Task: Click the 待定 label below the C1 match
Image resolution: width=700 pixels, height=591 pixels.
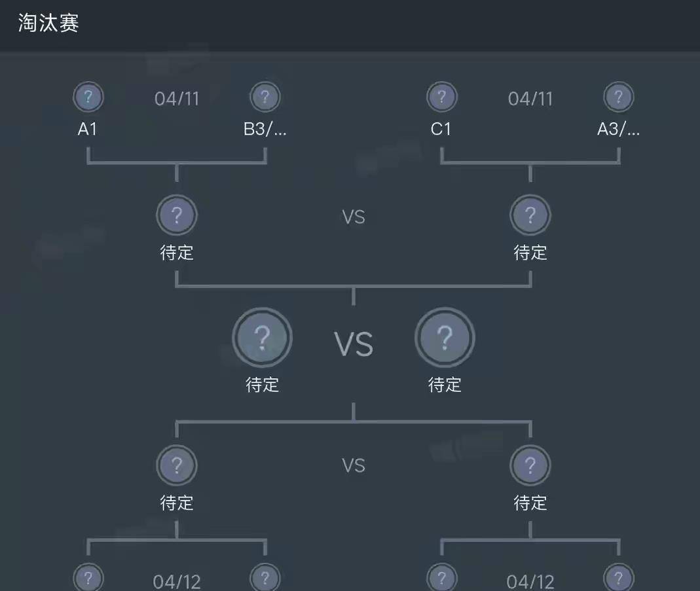Action: coord(530,253)
